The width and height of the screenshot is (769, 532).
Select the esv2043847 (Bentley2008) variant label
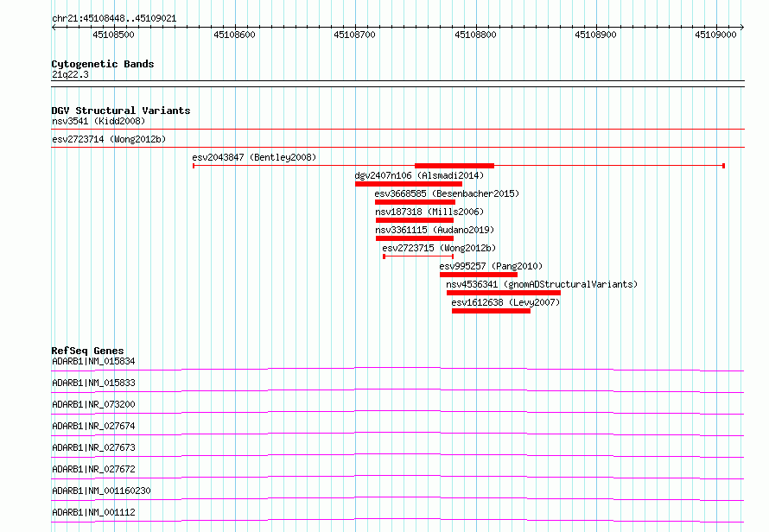click(254, 157)
